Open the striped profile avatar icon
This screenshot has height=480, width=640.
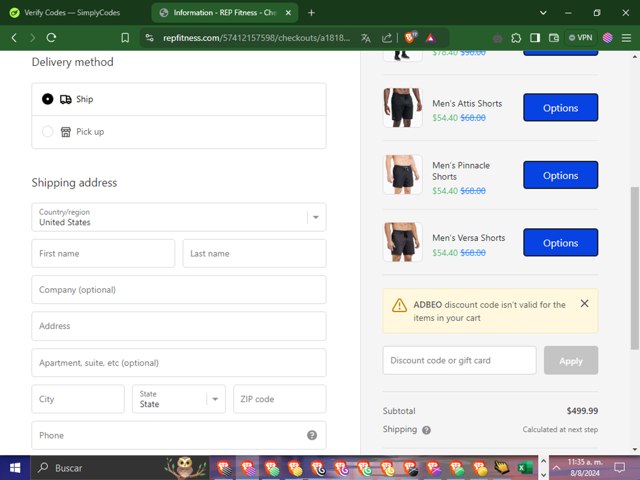click(607, 38)
